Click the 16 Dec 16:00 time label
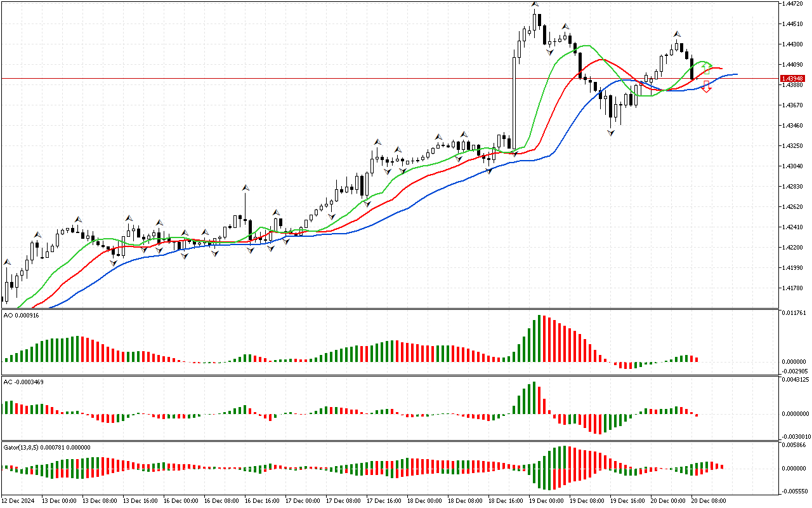 (262, 500)
